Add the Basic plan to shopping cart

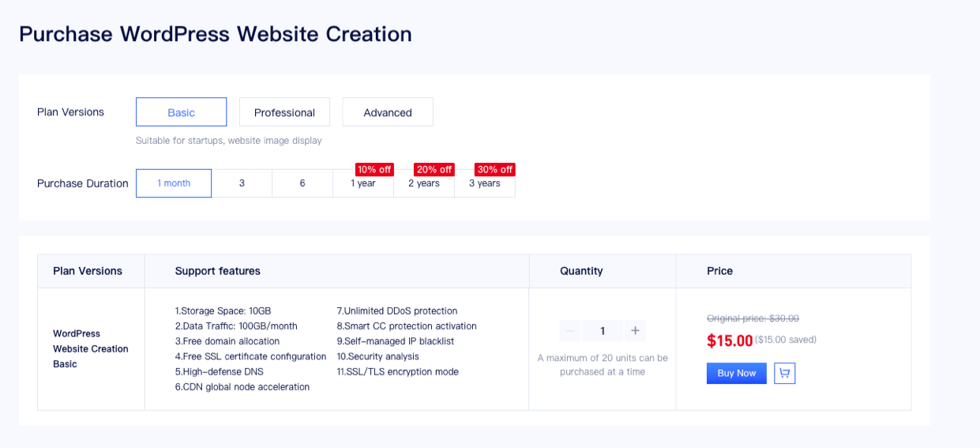click(x=784, y=373)
